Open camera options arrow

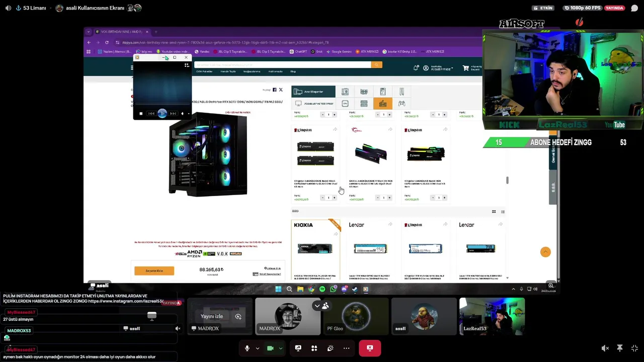(281, 348)
